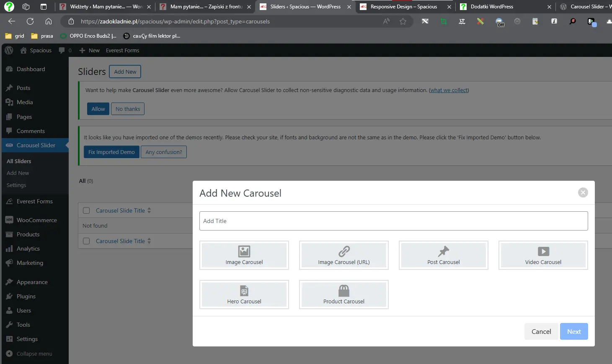Choose the Image Carousel (URL) link icon

click(343, 251)
